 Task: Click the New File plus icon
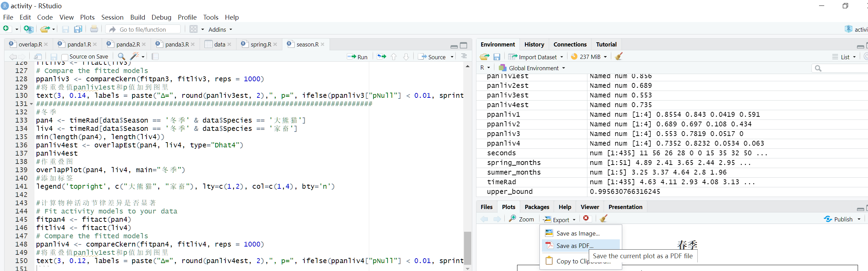tap(6, 29)
